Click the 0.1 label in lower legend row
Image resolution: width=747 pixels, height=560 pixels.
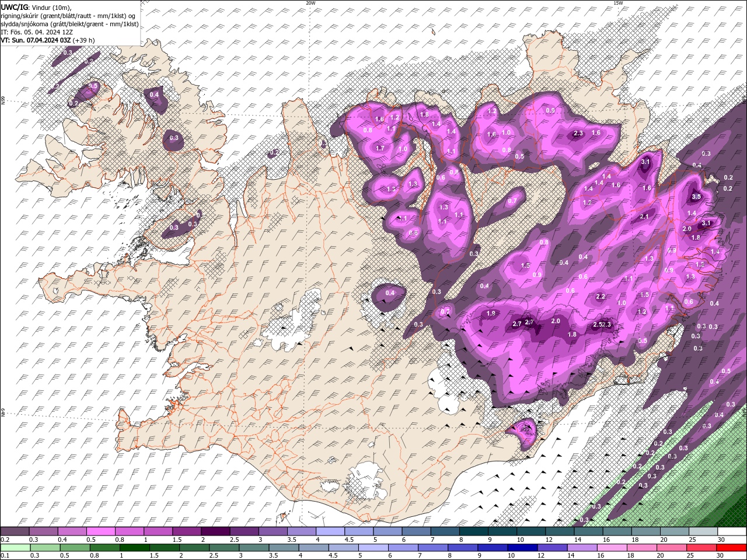5,555
